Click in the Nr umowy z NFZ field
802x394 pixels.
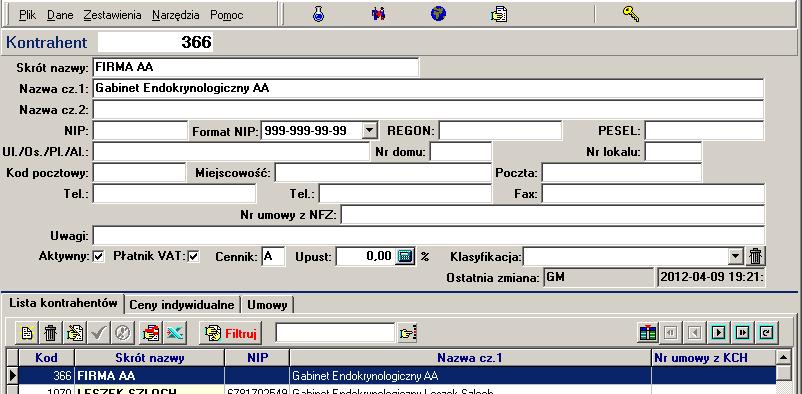[552, 215]
